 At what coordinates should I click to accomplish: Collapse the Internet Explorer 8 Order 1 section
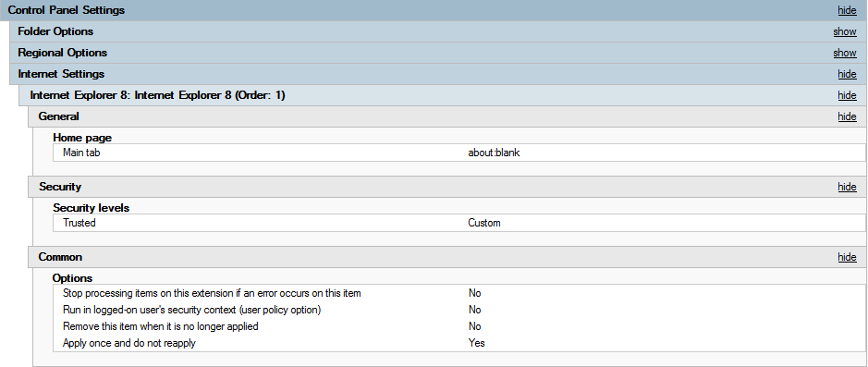point(847,95)
